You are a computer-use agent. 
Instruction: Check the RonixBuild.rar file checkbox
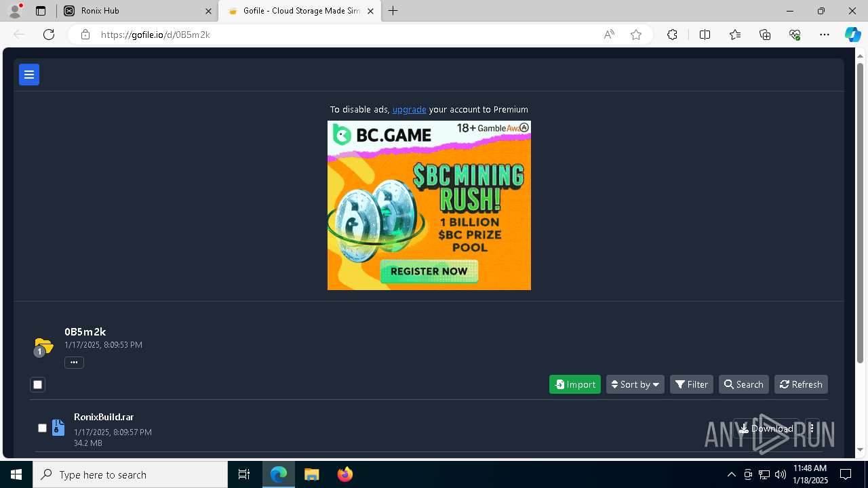(42, 428)
